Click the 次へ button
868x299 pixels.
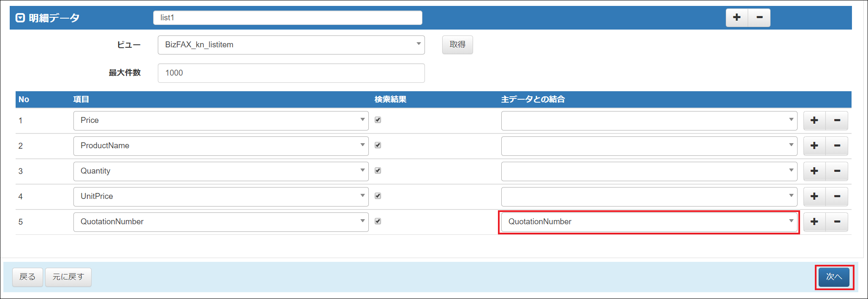coord(834,277)
